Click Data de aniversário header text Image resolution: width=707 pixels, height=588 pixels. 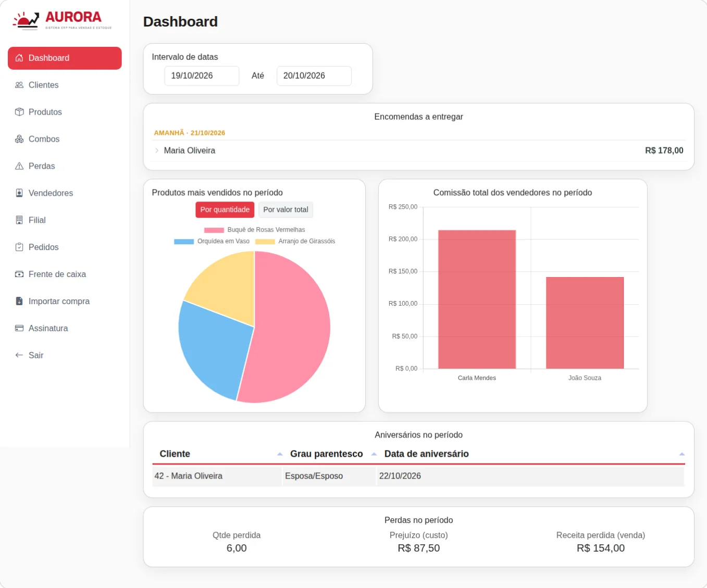point(427,454)
